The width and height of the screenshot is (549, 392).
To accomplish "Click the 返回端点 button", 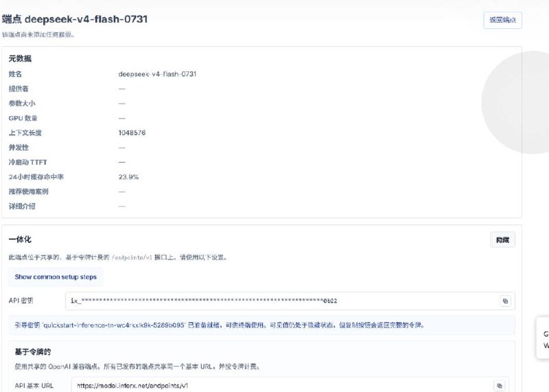I will (x=502, y=20).
